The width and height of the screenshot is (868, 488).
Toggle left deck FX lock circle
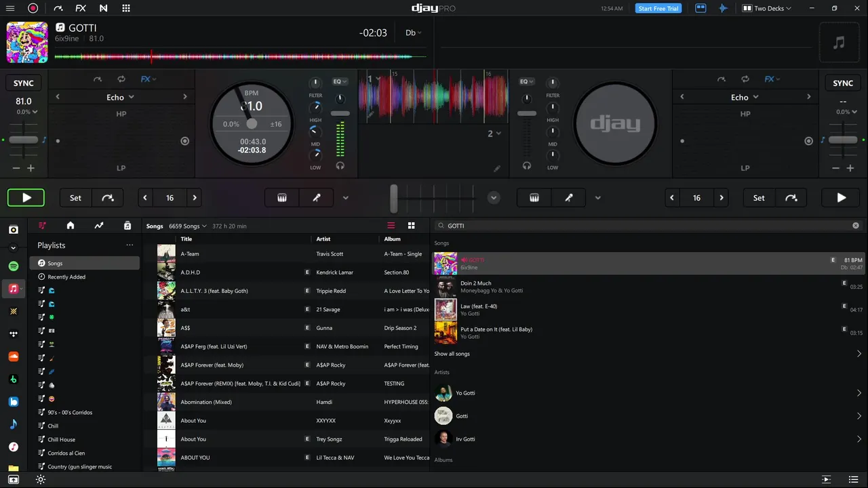click(184, 141)
